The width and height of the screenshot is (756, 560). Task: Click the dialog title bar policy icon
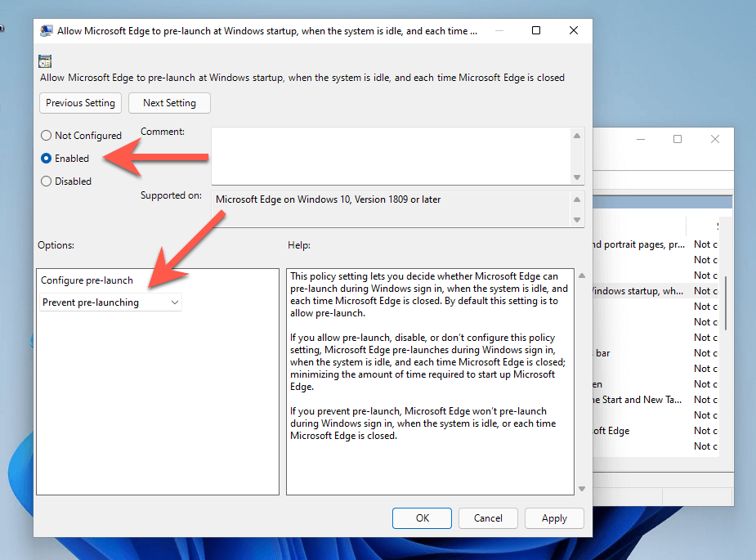(x=47, y=31)
